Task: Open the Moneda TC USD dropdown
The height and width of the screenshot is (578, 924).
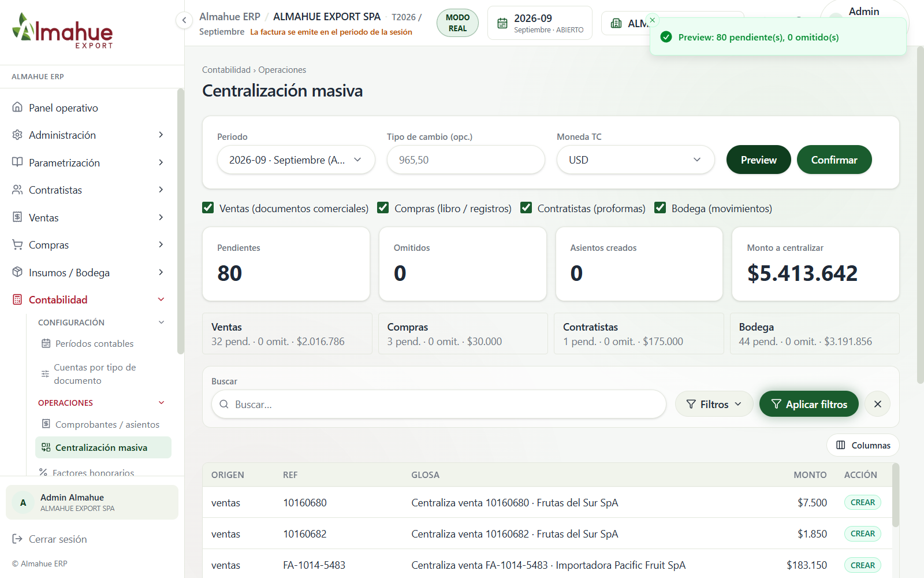Action: click(636, 160)
